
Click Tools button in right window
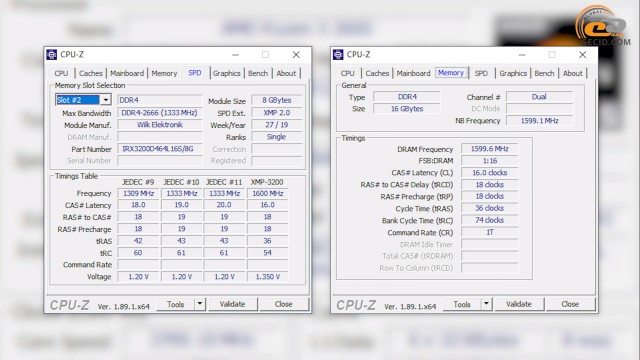click(462, 304)
